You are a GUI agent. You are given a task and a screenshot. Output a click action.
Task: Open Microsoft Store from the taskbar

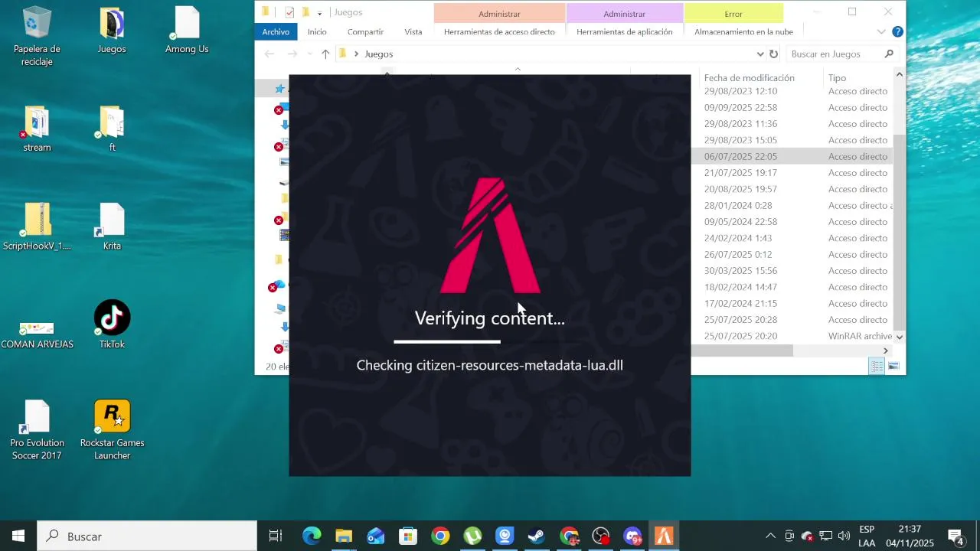coord(407,536)
